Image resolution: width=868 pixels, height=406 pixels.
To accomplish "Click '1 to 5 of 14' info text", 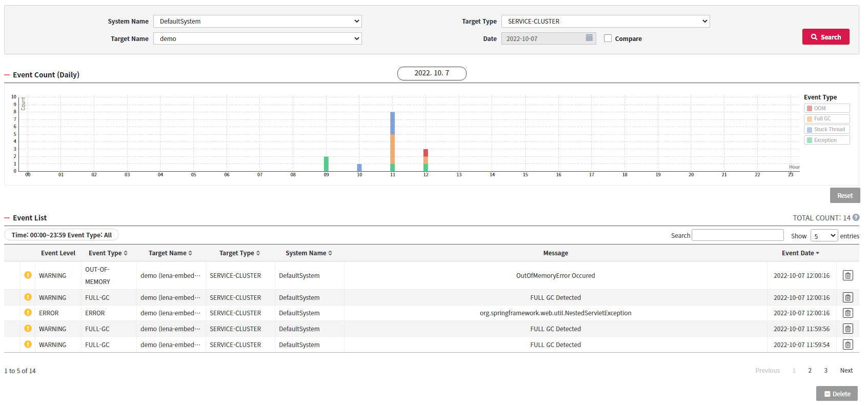I will (20, 371).
